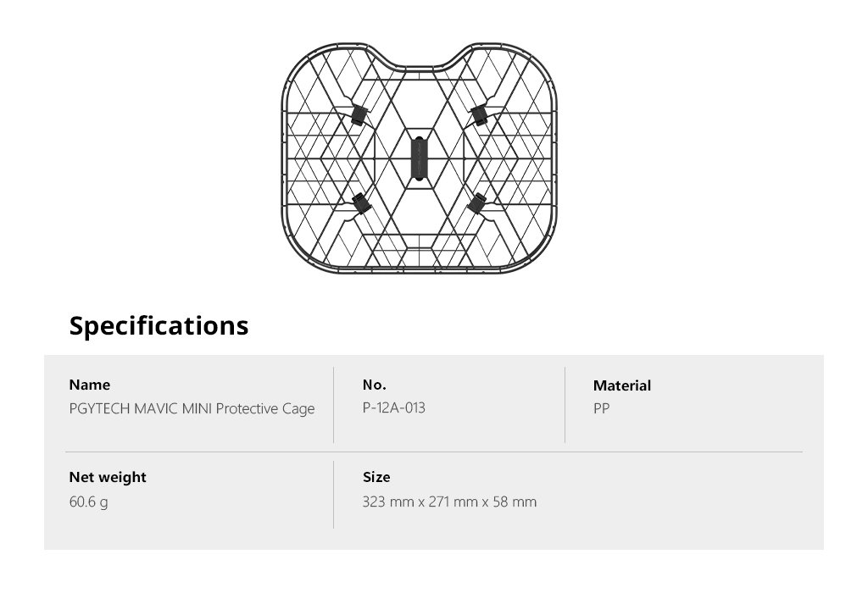Click the top-right mounting clip
868x593 pixels.
click(480, 114)
